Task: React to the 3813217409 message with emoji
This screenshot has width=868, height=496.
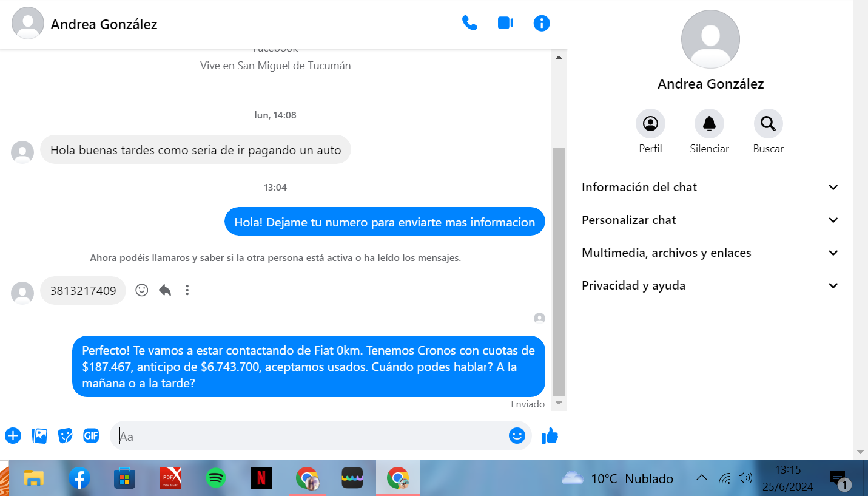Action: (x=142, y=290)
